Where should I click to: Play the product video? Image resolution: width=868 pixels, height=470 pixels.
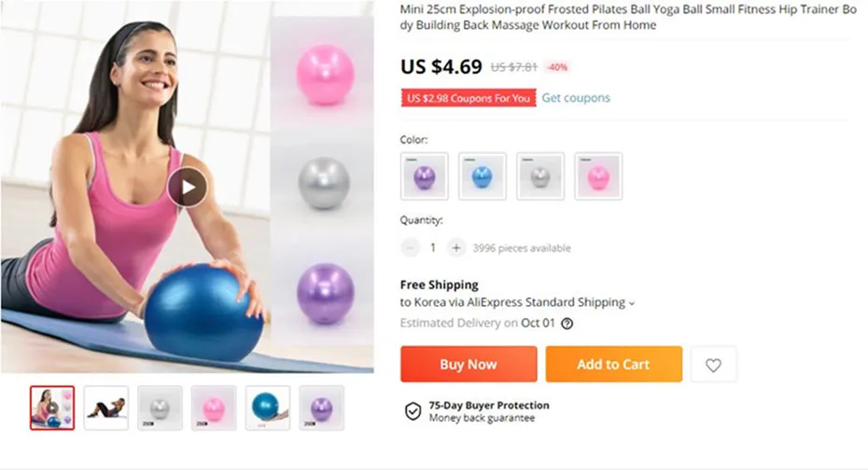point(188,187)
